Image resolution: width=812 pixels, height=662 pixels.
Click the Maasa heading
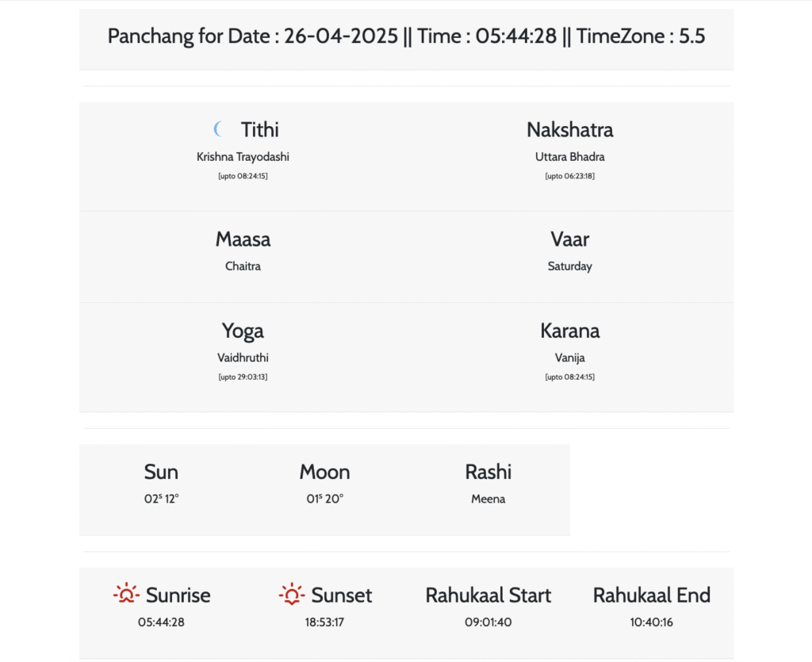tap(243, 239)
